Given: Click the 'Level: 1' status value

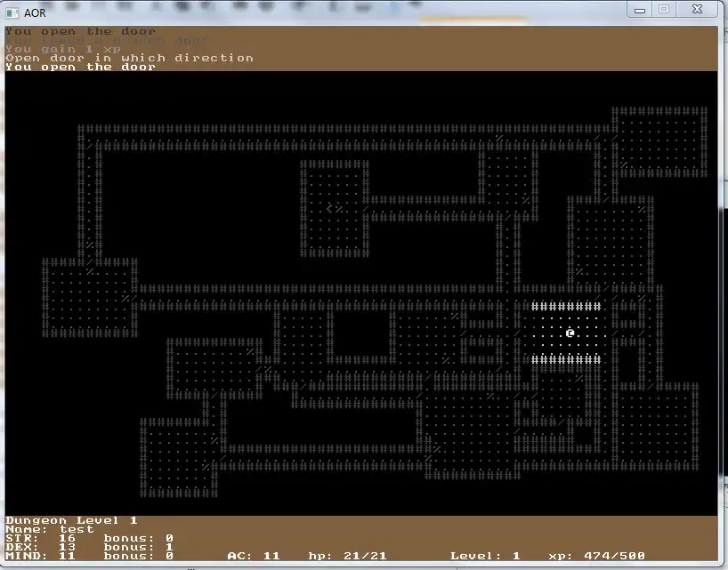Looking at the screenshot, I should [x=485, y=556].
